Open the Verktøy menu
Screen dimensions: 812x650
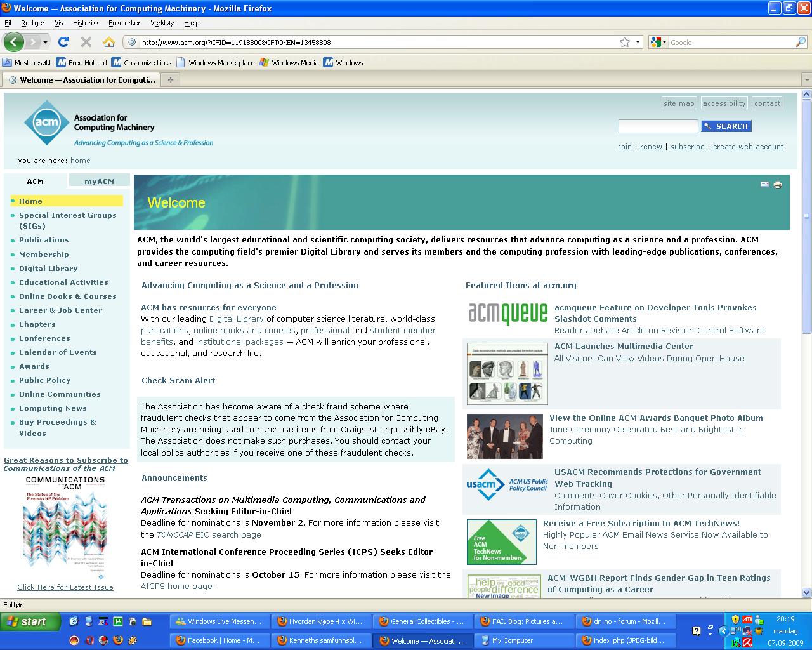click(x=162, y=23)
